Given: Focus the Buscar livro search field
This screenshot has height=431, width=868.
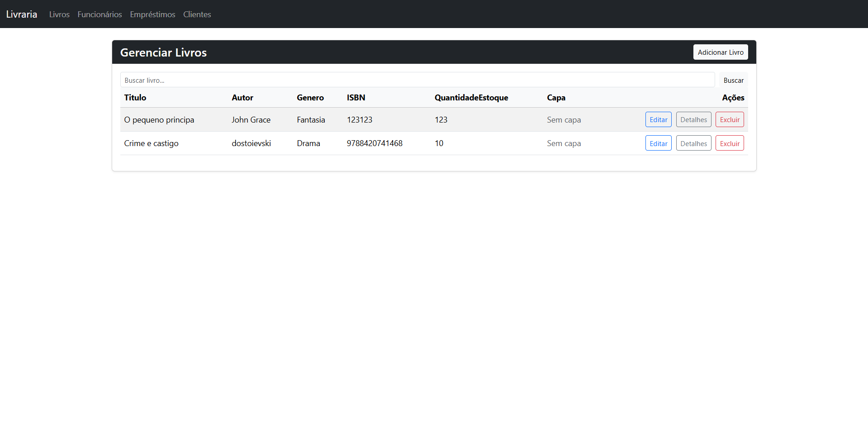Looking at the screenshot, I should [417, 80].
